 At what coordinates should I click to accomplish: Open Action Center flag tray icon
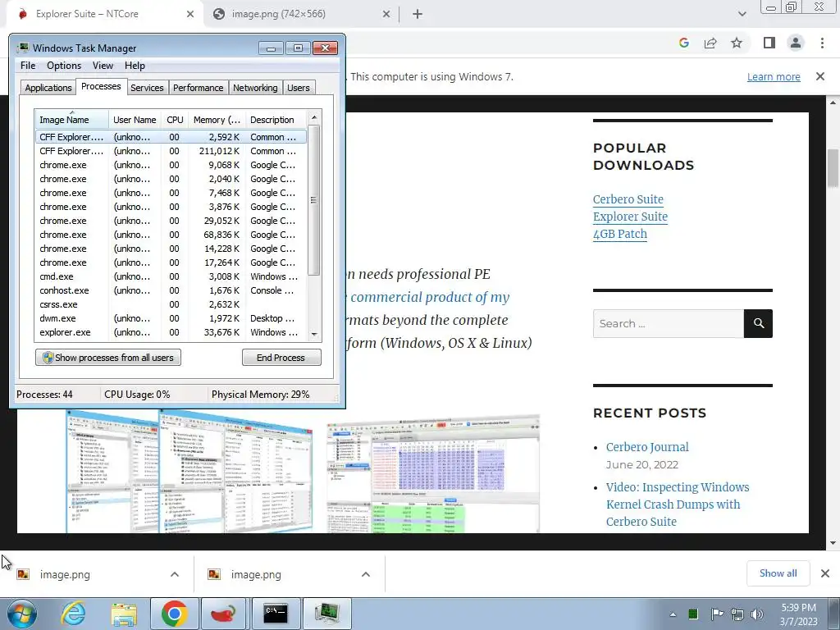tap(716, 614)
